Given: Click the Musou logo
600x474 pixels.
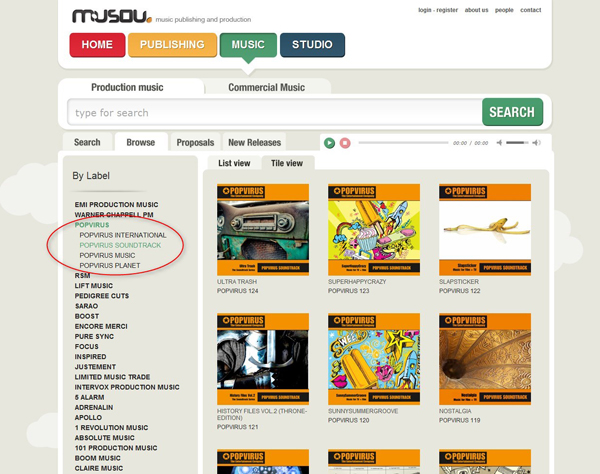Looking at the screenshot, I should click(x=112, y=16).
